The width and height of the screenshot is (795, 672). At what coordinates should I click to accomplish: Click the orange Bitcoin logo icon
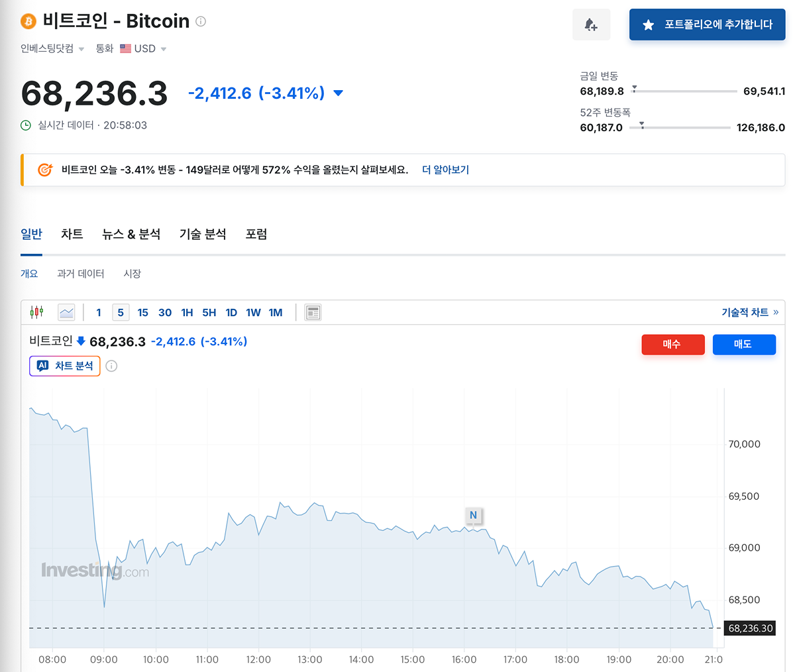[x=28, y=22]
